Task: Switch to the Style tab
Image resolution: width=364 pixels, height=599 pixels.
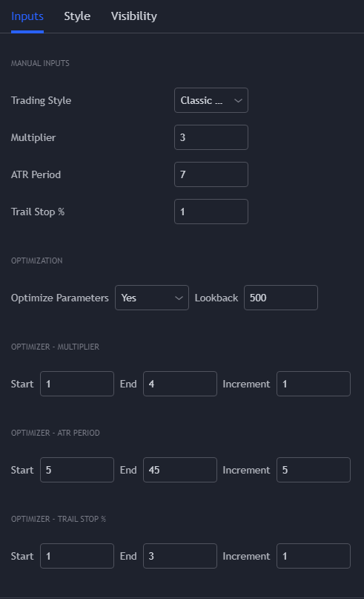Action: click(x=77, y=16)
